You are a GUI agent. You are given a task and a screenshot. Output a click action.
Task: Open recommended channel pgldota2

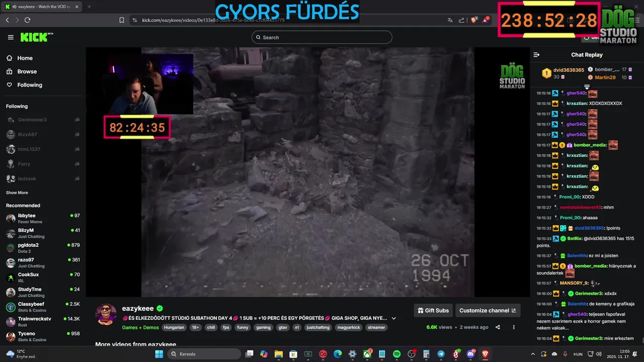click(43, 248)
